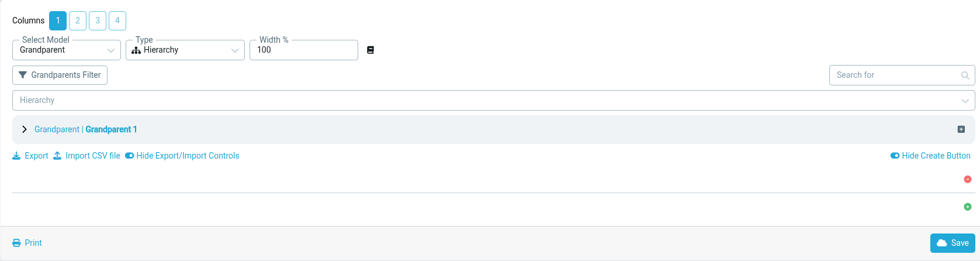This screenshot has height=261, width=980.
Task: Click the printer icon
Action: tap(17, 243)
